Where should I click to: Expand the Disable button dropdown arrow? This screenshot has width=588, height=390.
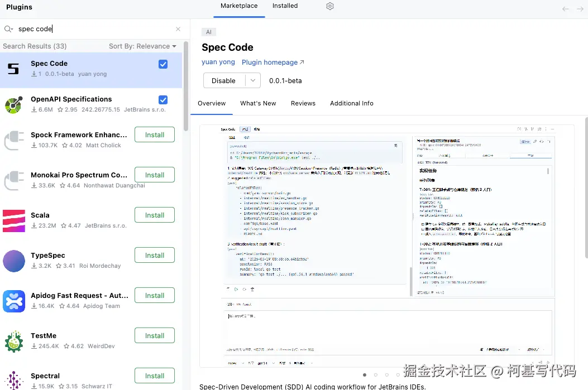coord(254,81)
